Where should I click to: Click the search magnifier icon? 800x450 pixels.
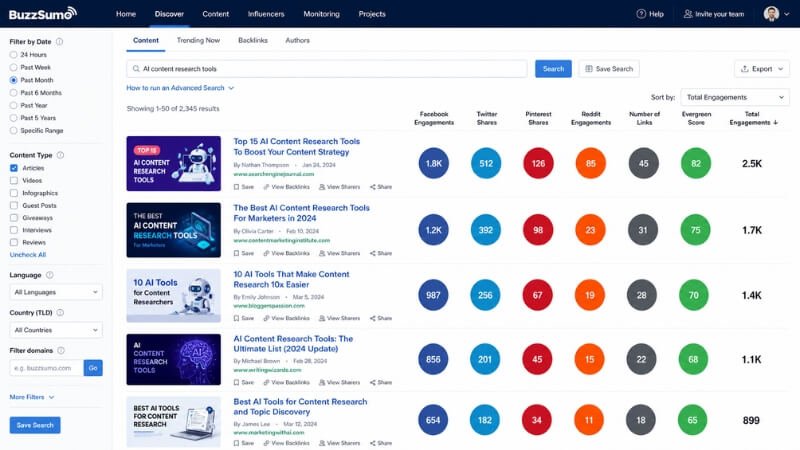coord(136,69)
